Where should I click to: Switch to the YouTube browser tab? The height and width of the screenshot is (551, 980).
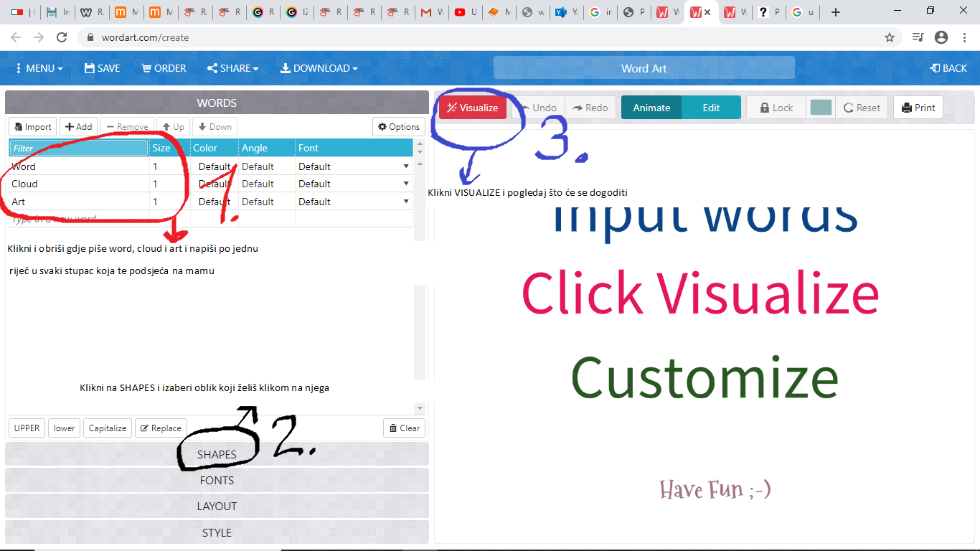466,12
